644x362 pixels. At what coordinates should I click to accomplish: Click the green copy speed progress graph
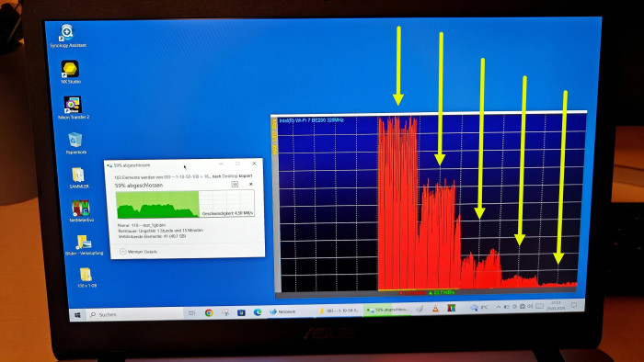click(185, 204)
